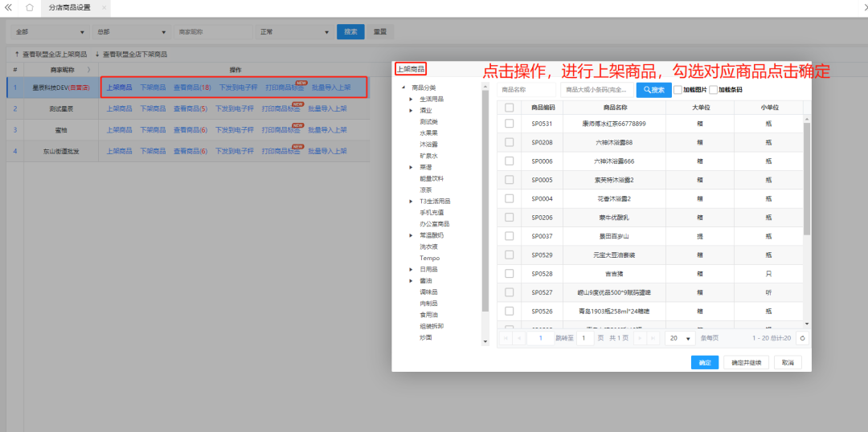The height and width of the screenshot is (432, 868).
Task: Click the refresh icon in pagination bar
Action: click(x=801, y=338)
